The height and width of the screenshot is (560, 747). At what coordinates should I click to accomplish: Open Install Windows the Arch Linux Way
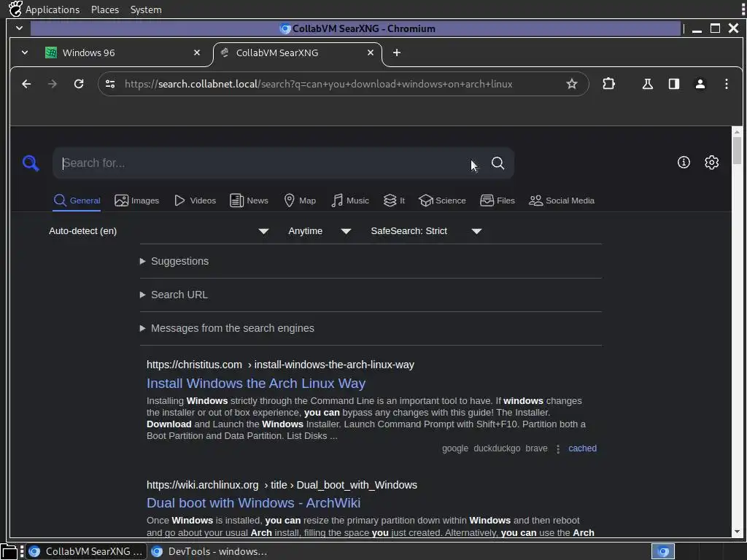(x=256, y=384)
